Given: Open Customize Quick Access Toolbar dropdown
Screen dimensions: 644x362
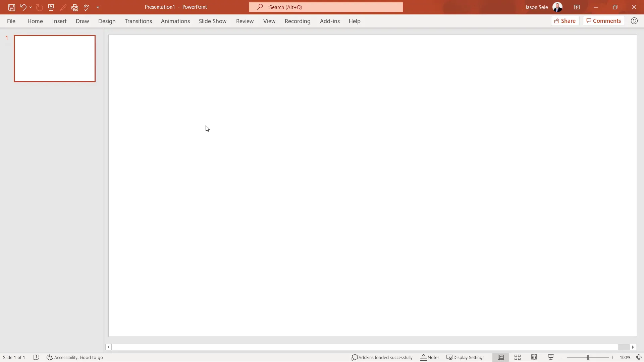Looking at the screenshot, I should pos(98,7).
